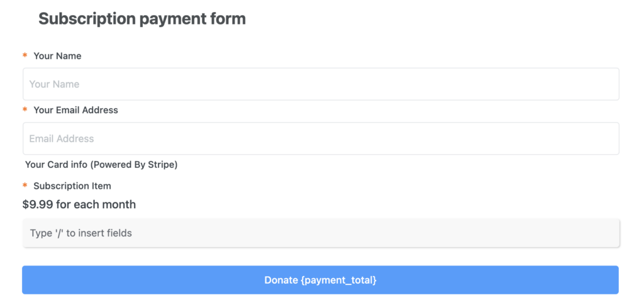Click the "Subscription Item" label

point(72,186)
